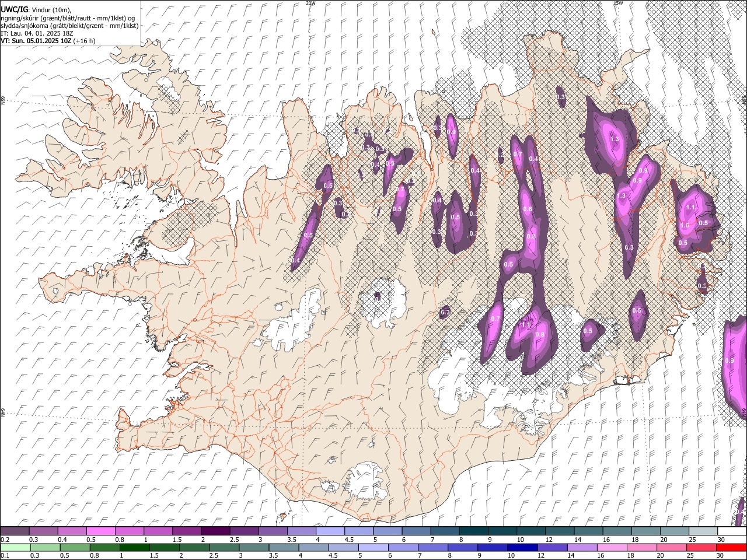Select the lilac 14 rain legend swatch
The height and width of the screenshot is (560, 747).
582,548
